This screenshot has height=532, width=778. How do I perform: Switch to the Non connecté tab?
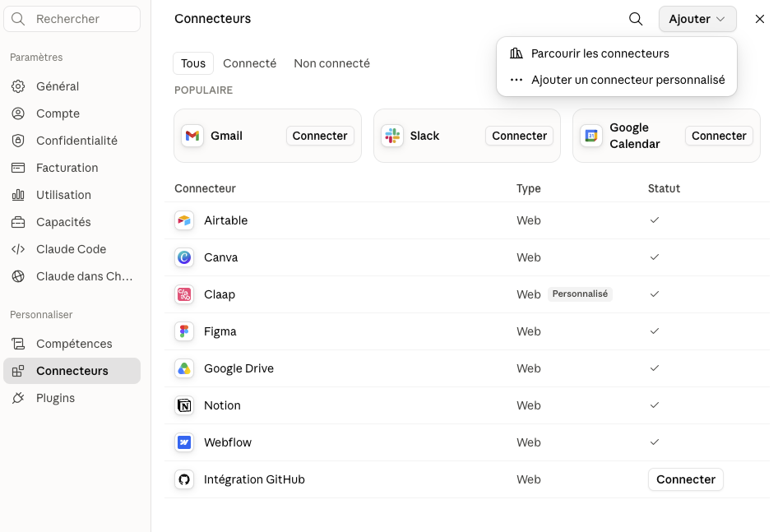(x=332, y=63)
